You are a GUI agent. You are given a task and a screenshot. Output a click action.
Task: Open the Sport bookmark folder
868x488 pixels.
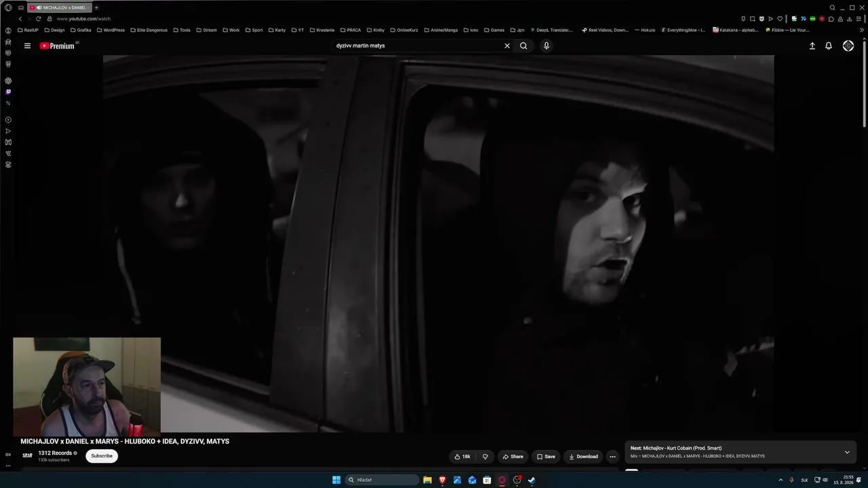(254, 30)
